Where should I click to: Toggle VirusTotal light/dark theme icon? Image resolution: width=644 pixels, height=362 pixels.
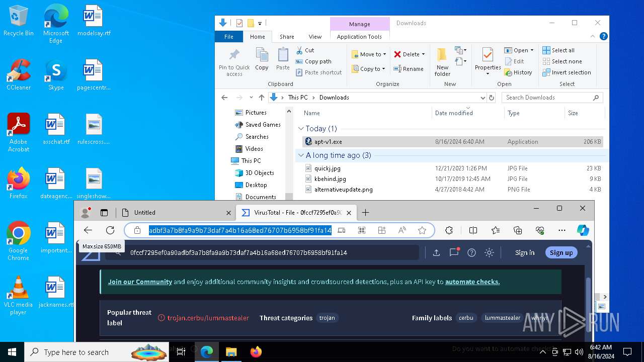point(489,252)
